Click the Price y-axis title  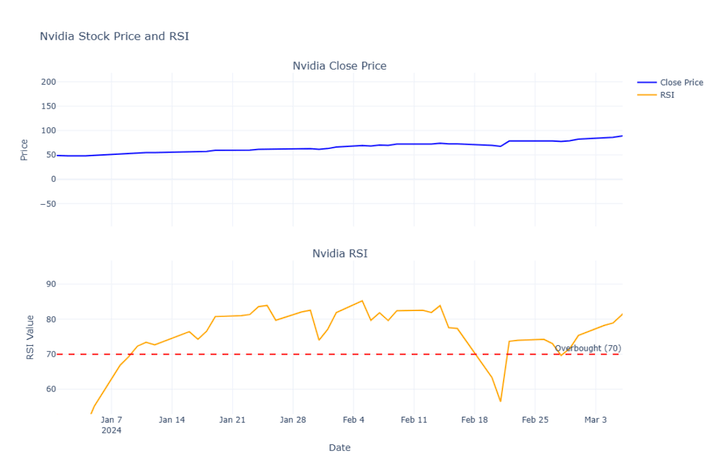click(24, 150)
